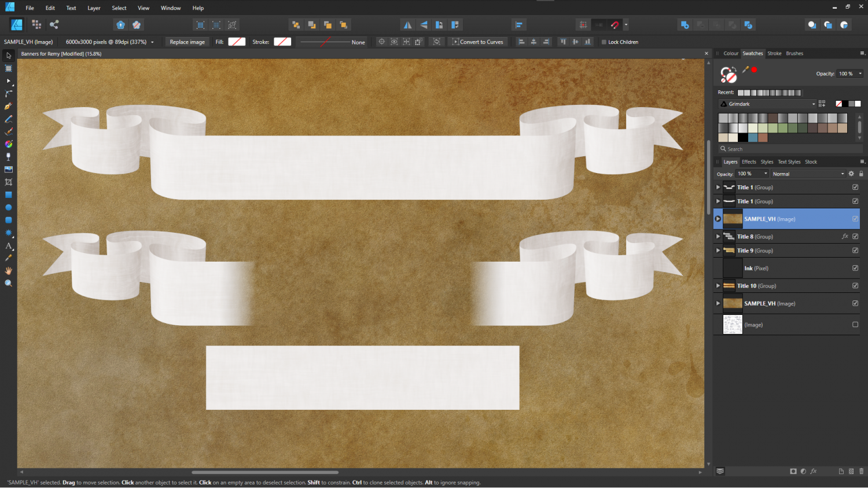Viewport: 868px width, 488px height.
Task: Select the Colour Picker eyedropper tool
Action: [8, 258]
